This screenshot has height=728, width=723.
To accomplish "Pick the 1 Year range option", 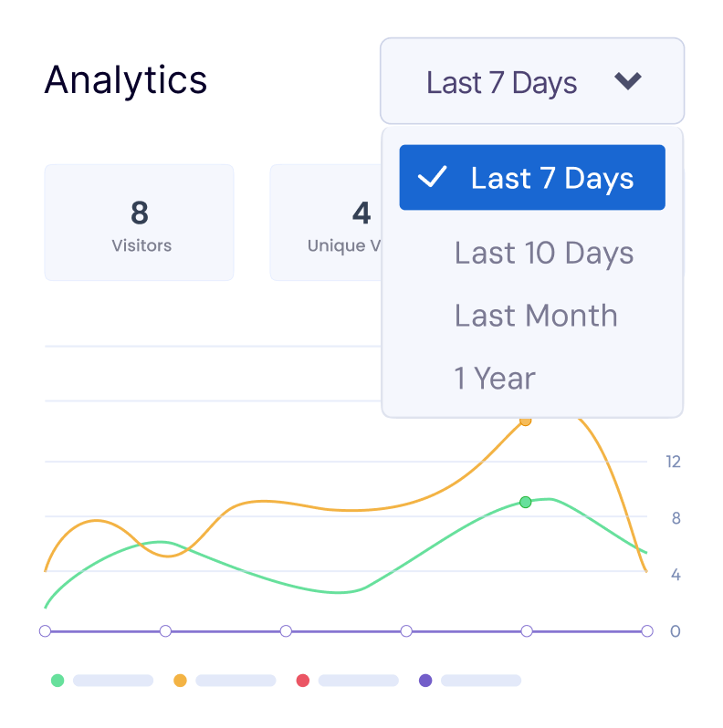I will 495,378.
